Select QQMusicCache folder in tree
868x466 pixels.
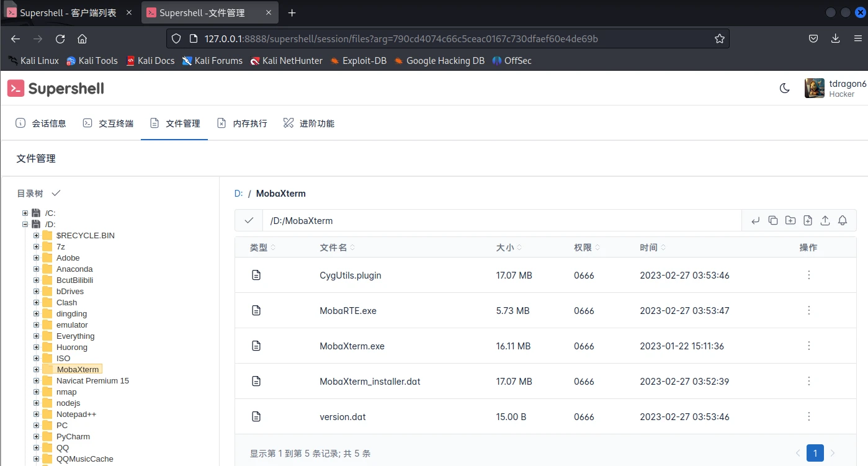(x=85, y=459)
